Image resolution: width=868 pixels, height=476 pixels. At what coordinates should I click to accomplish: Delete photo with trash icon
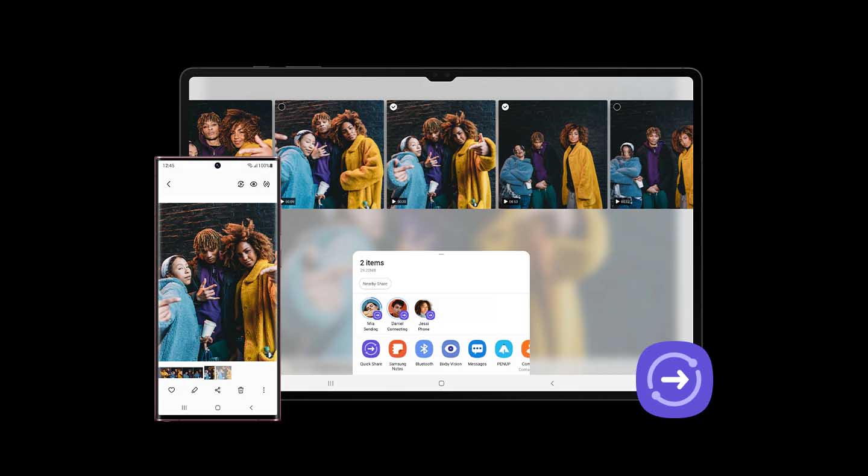click(x=241, y=390)
